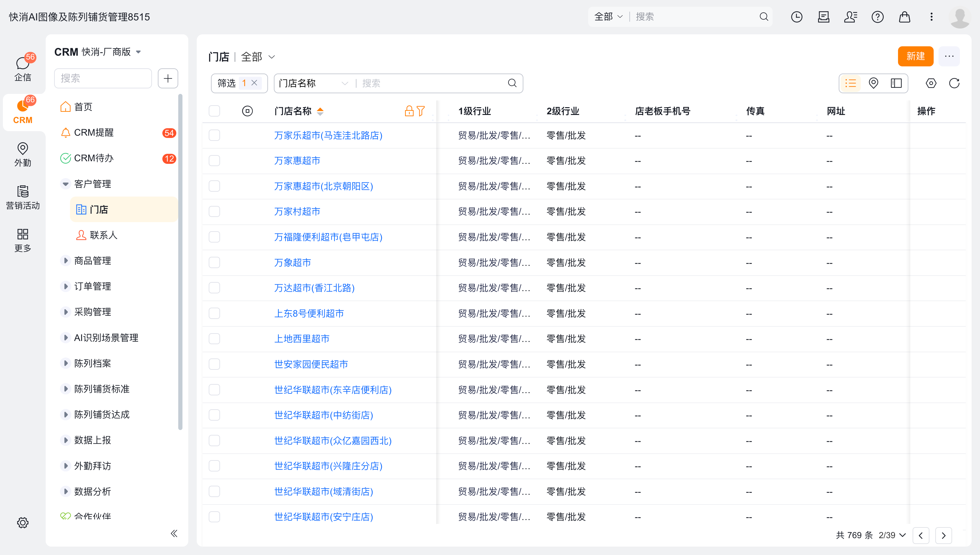980x555 pixels.
Task: Switch to split panel view
Action: click(x=896, y=83)
